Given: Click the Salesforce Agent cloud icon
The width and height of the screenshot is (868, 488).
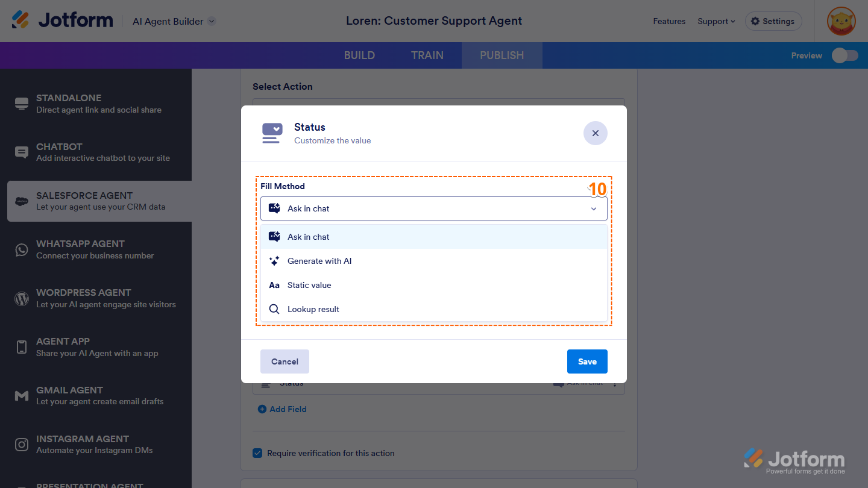Looking at the screenshot, I should 22,201.
